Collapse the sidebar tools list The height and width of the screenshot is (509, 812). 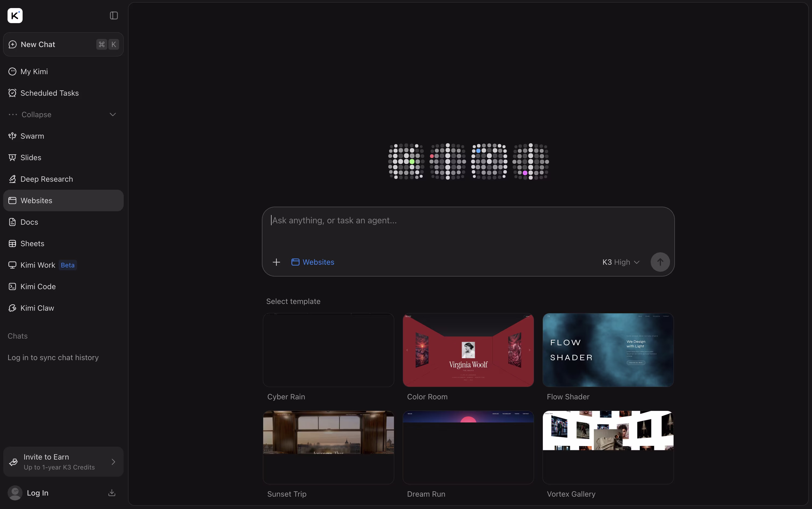click(63, 114)
